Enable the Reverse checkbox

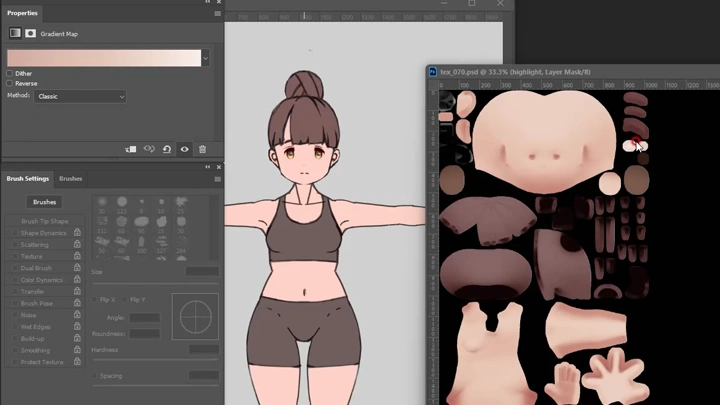click(10, 83)
